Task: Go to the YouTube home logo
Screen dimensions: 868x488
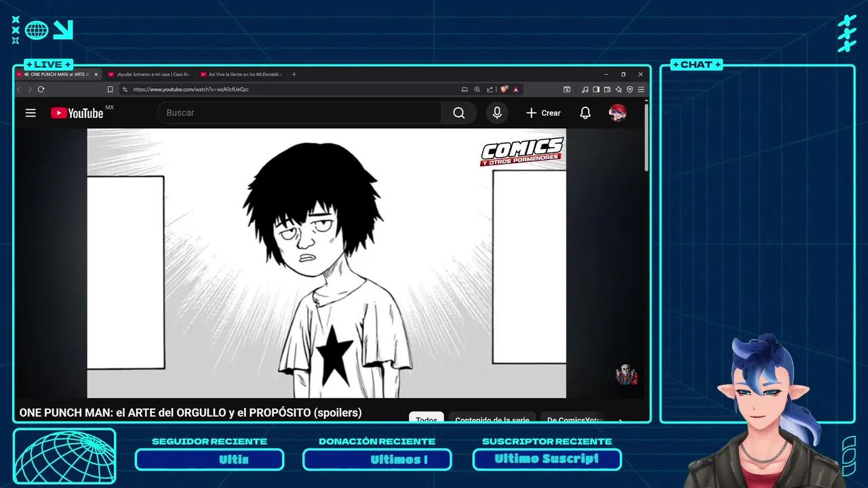Action: 77,113
